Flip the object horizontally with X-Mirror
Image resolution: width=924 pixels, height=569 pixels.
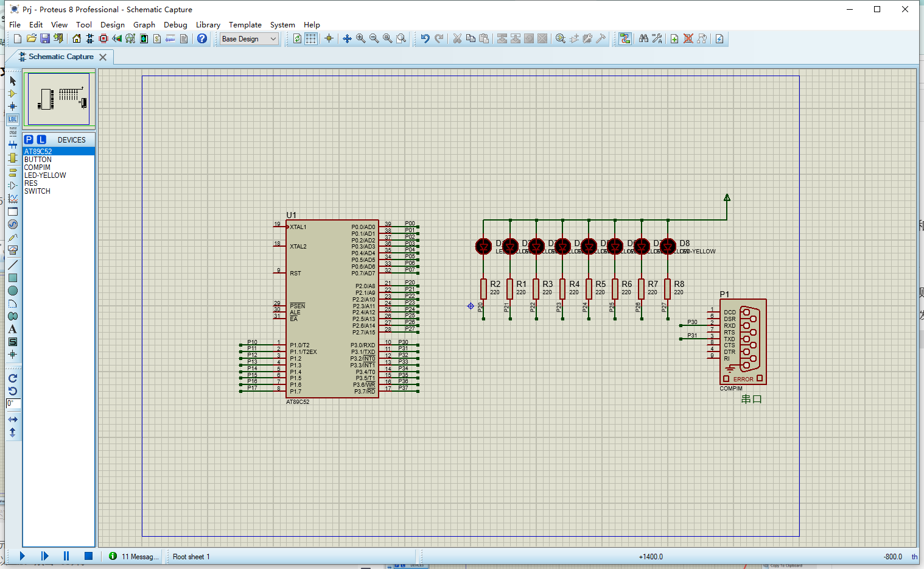13,420
